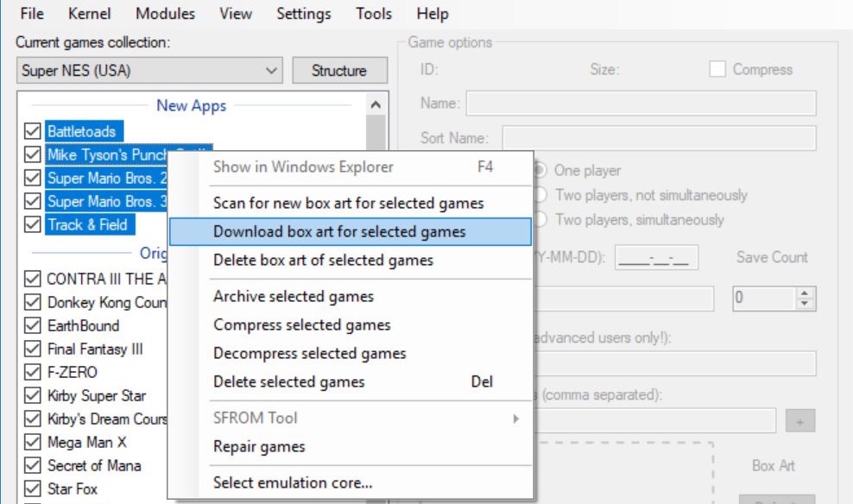Open the Help menu
The image size is (853, 504).
click(433, 13)
